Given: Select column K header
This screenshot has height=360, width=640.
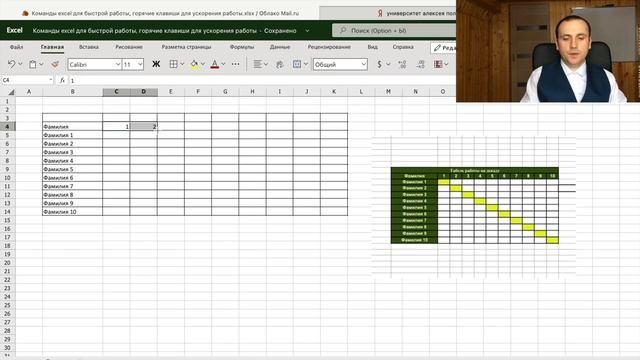Looking at the screenshot, I should [334, 92].
